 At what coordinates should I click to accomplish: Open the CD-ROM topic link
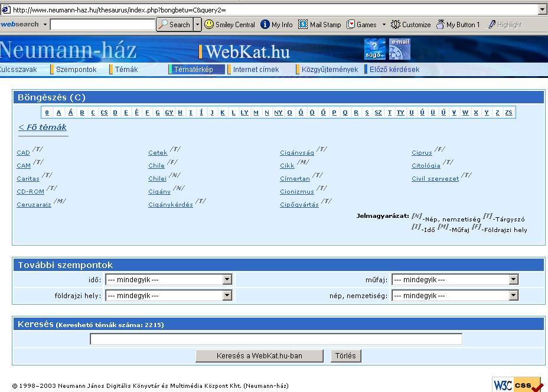pos(30,191)
